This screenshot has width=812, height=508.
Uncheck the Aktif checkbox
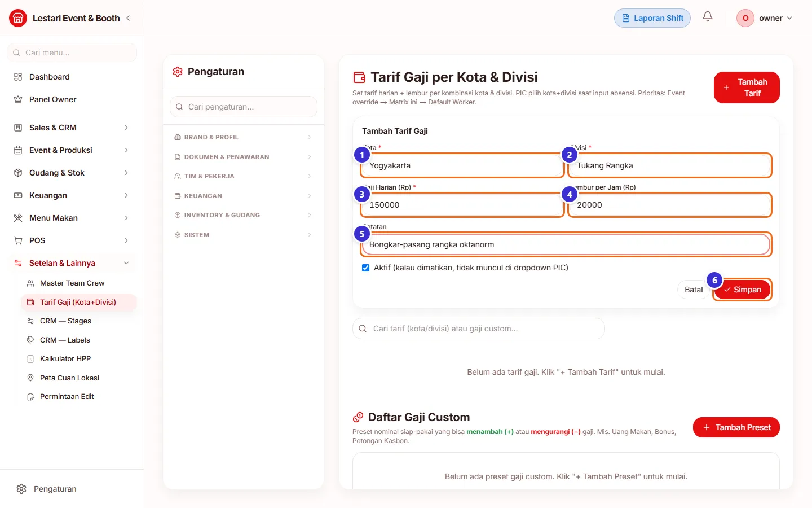click(365, 268)
